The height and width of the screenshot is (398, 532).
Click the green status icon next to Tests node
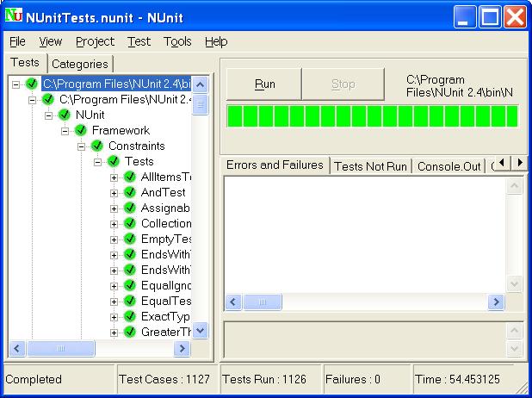click(114, 162)
